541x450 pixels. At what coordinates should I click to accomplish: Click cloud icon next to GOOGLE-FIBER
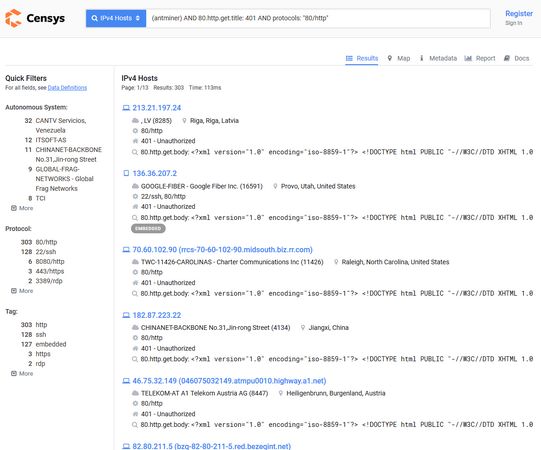(x=135, y=186)
